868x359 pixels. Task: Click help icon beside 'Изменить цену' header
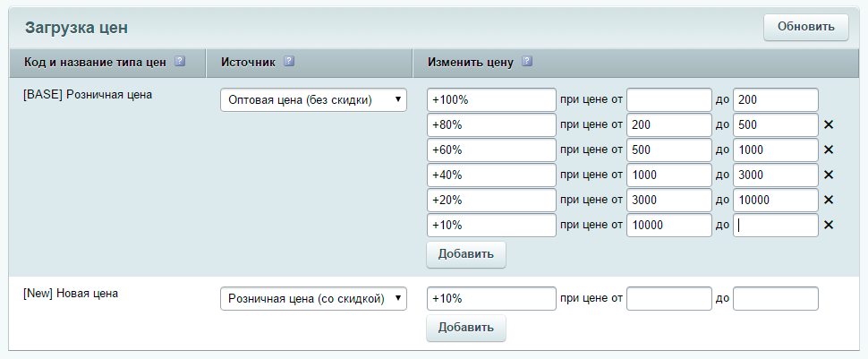[527, 62]
